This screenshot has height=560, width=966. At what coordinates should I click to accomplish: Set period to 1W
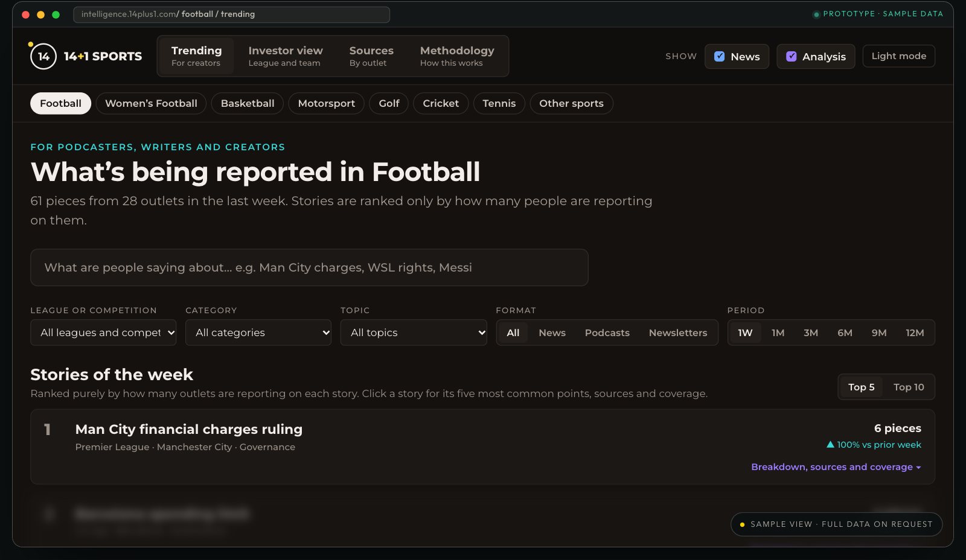(745, 332)
